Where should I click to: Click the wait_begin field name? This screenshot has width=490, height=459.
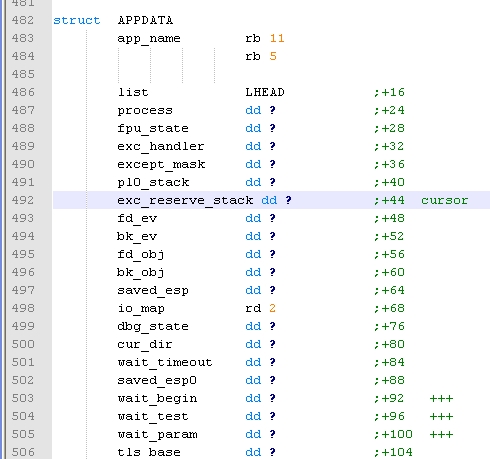[157, 399]
